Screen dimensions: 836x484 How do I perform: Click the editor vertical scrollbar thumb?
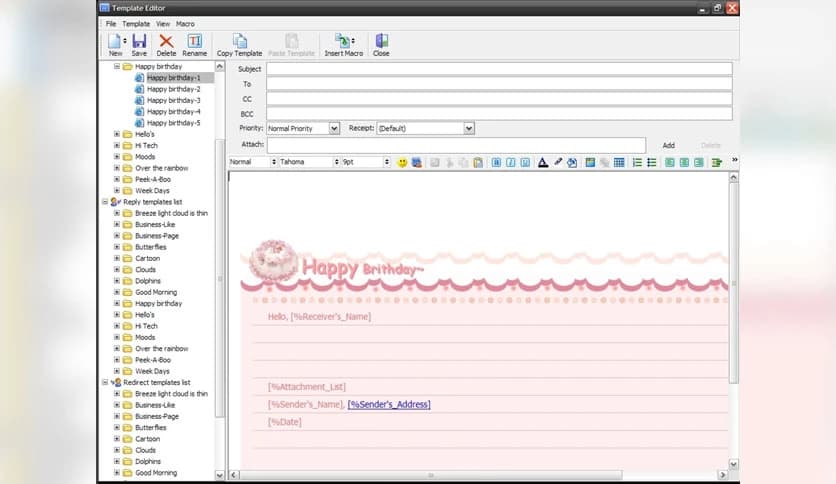(734, 284)
